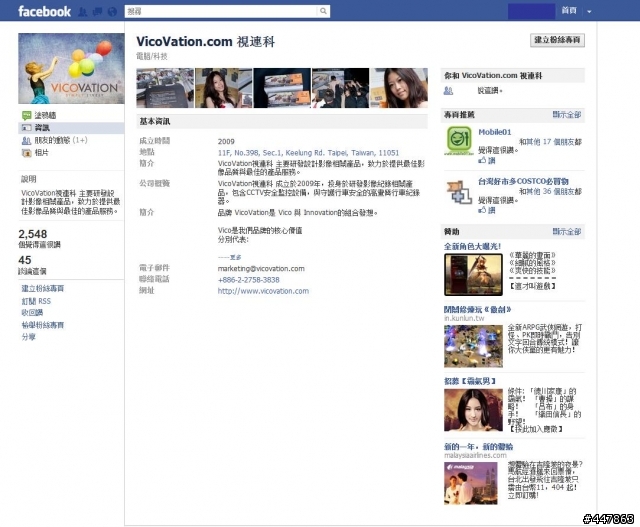
Task: Click the Malaysia Airlines ad image
Action: 471,483
